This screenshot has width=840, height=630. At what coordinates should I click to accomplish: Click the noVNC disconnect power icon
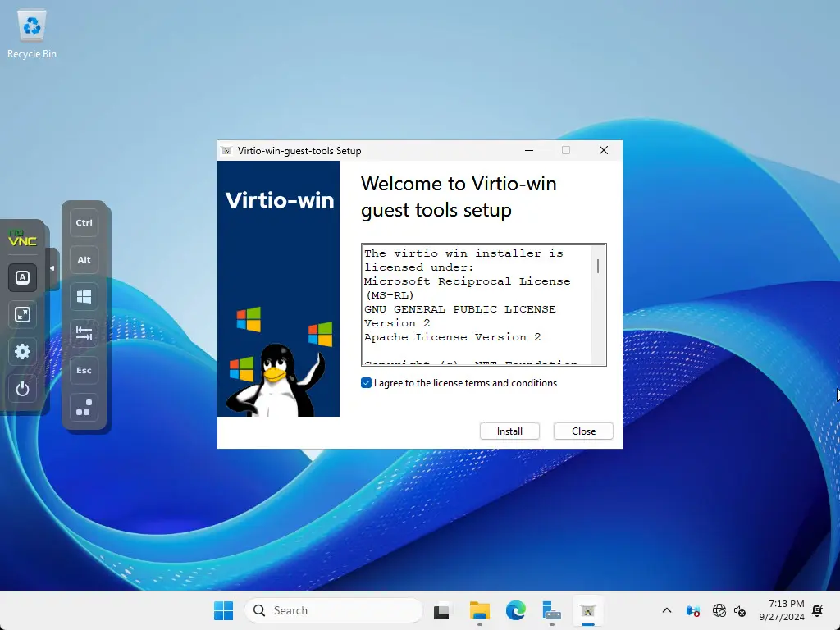pyautogui.click(x=23, y=389)
